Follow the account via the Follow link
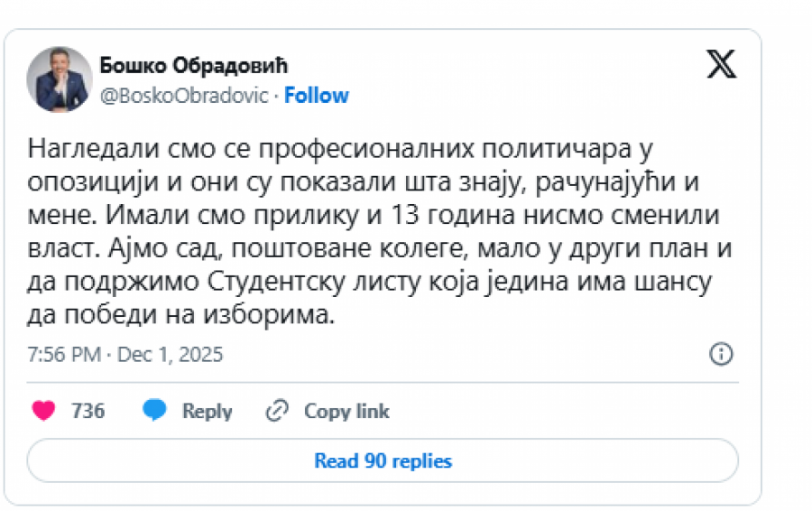This screenshot has width=812, height=511. (x=317, y=96)
